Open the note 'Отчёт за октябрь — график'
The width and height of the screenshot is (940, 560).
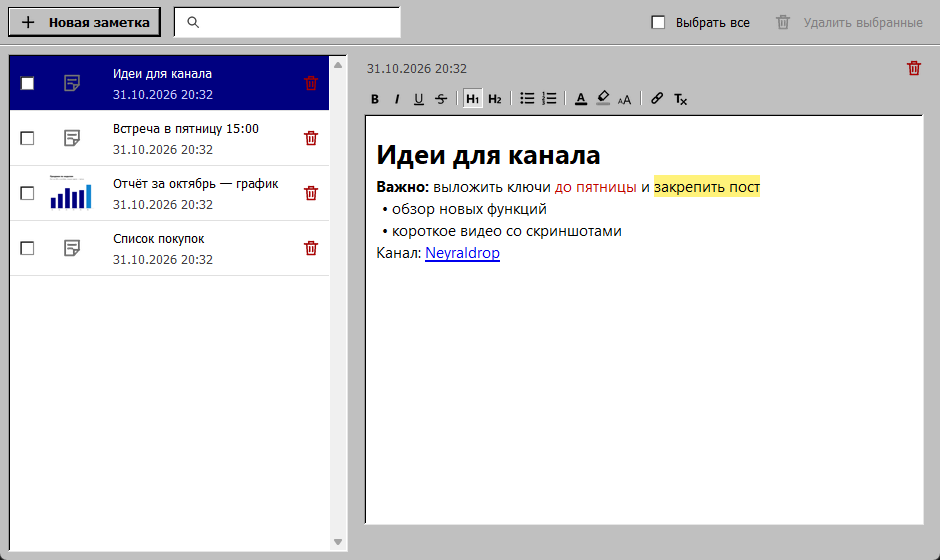point(169,193)
